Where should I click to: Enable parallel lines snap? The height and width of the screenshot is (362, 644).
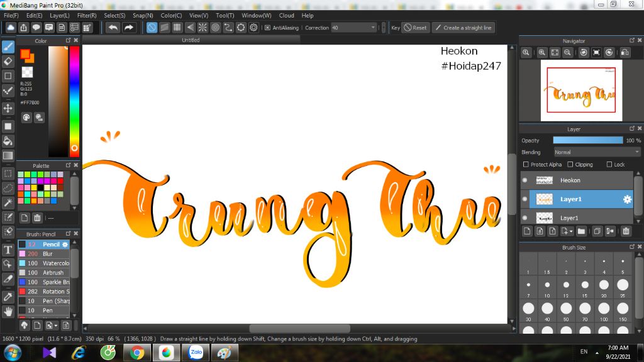(164, 28)
